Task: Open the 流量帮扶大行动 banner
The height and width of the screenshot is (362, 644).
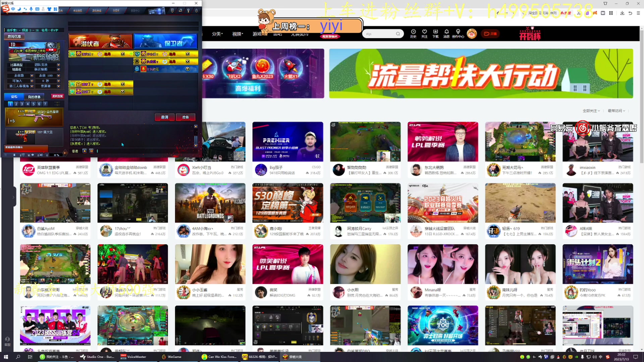Action: pos(481,73)
